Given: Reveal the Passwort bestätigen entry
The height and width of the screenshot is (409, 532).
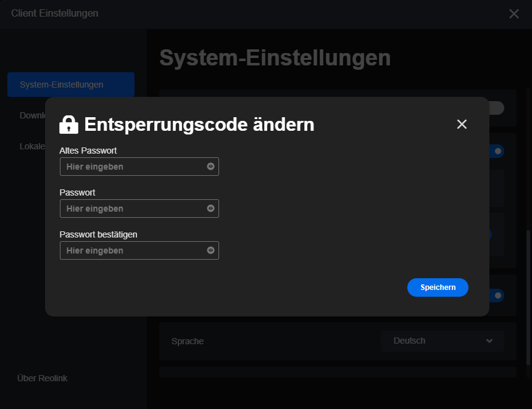Looking at the screenshot, I should [210, 250].
